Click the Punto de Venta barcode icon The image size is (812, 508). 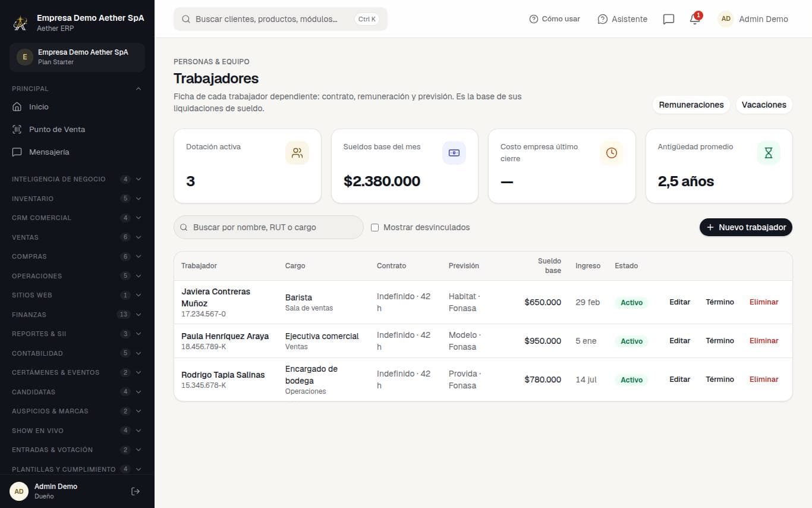click(x=17, y=130)
